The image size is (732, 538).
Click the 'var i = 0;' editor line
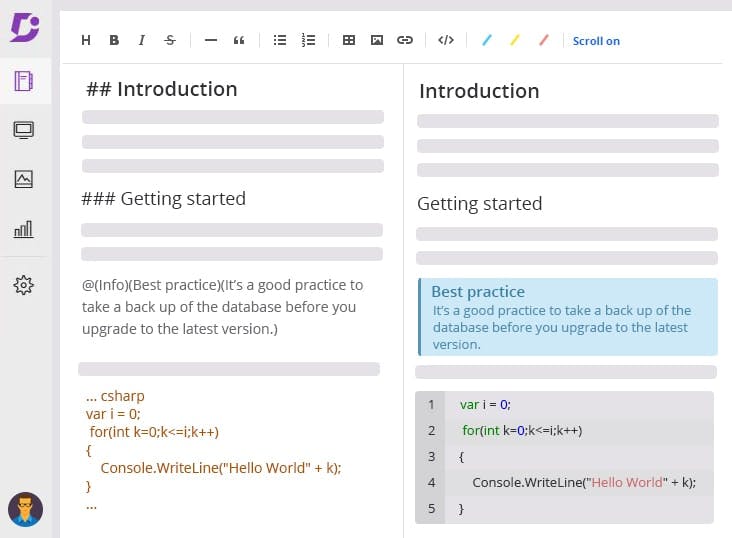click(x=113, y=414)
